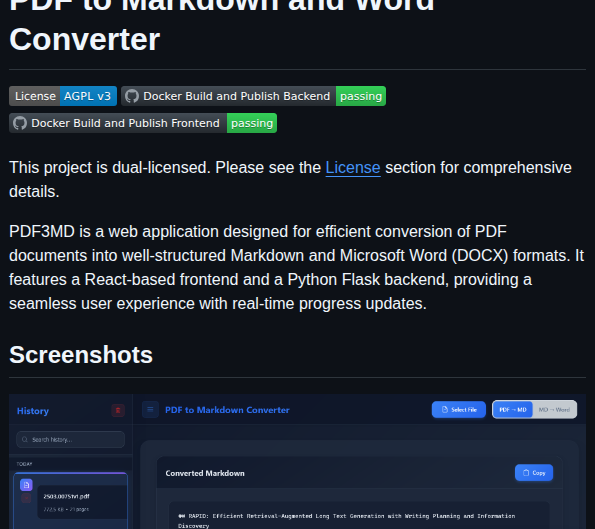
Task: Select the 2503.00751v1.pdf history entry
Action: [x=71, y=501]
